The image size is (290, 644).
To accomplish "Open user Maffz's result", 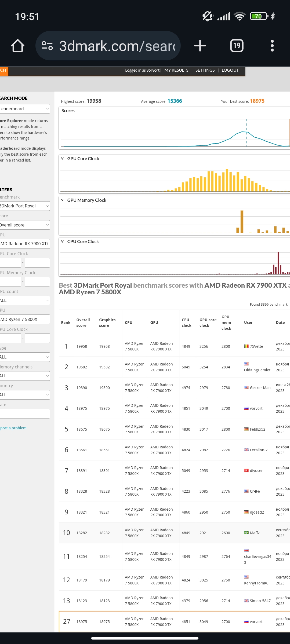I will pos(255,533).
